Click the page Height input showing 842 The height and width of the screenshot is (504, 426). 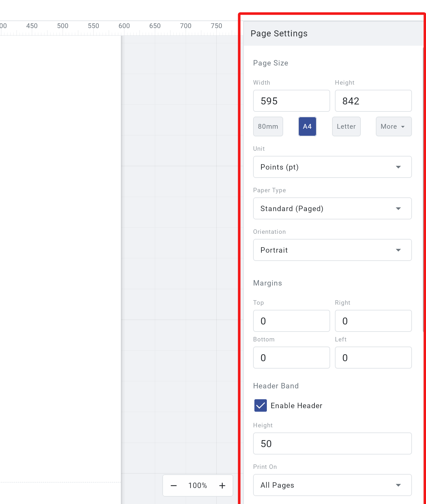coord(373,101)
